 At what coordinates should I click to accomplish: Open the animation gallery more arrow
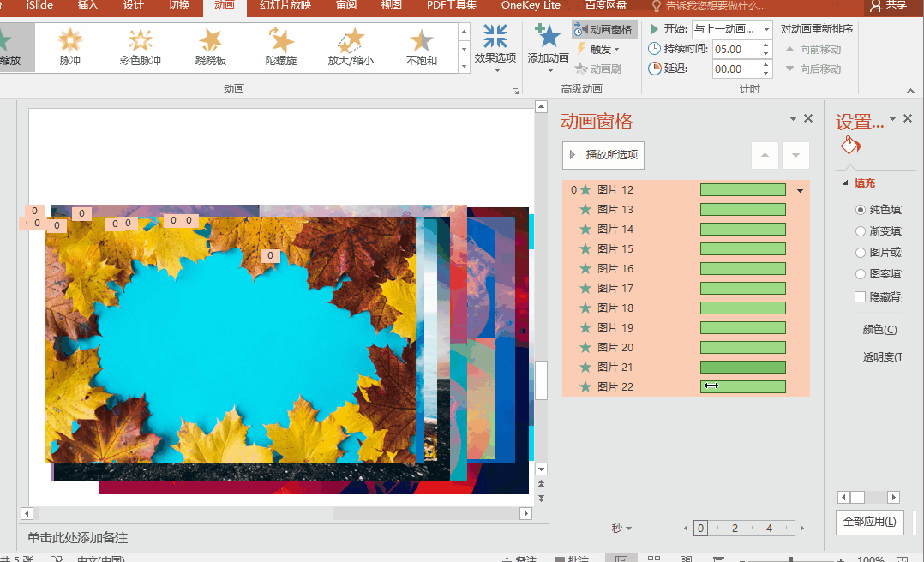point(465,65)
